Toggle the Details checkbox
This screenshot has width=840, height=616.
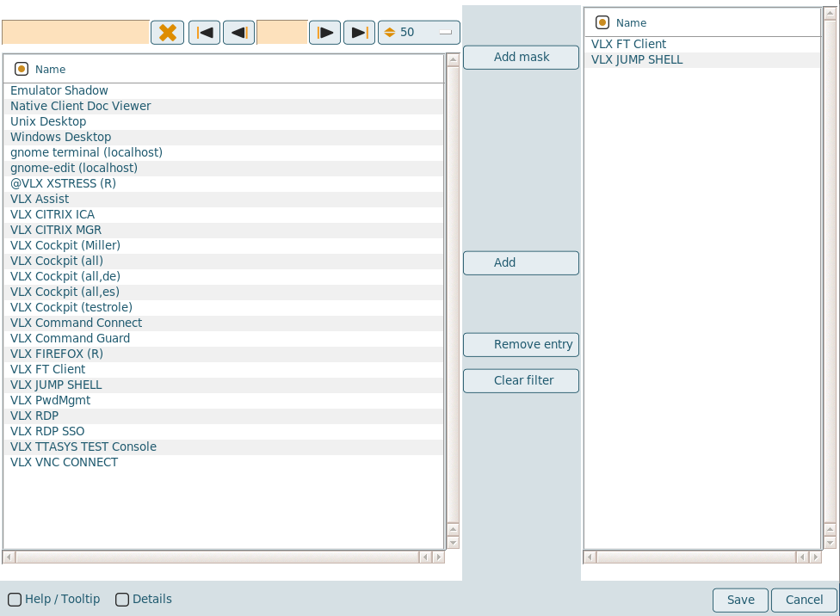tap(122, 600)
